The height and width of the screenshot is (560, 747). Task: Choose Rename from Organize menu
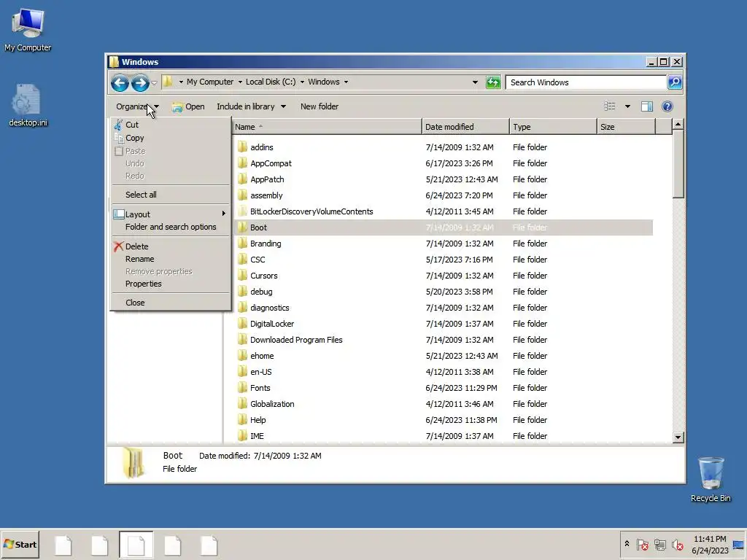(169, 259)
